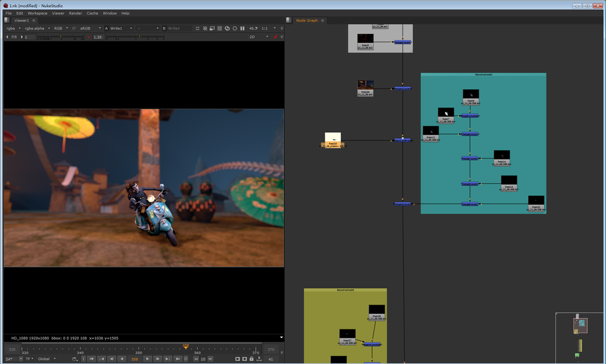Increase the f-stop with right arrow
The image size is (606, 364).
click(x=22, y=37)
